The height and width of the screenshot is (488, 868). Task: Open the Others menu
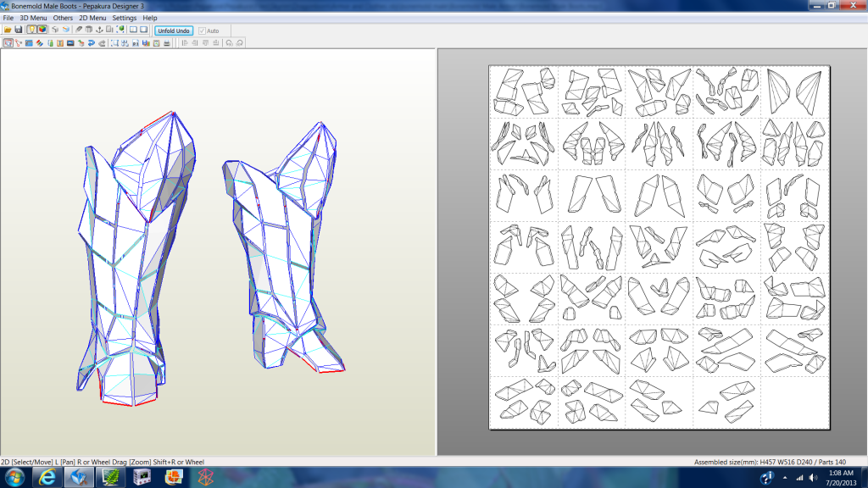click(x=63, y=18)
